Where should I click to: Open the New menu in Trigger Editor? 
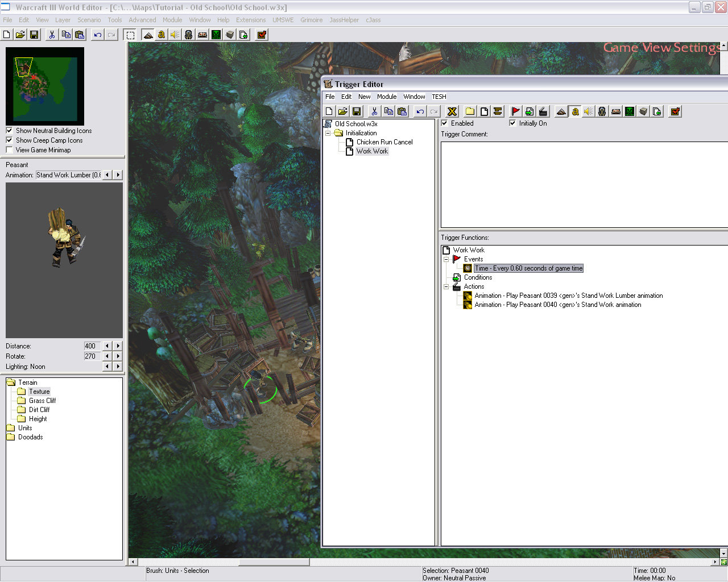365,97
